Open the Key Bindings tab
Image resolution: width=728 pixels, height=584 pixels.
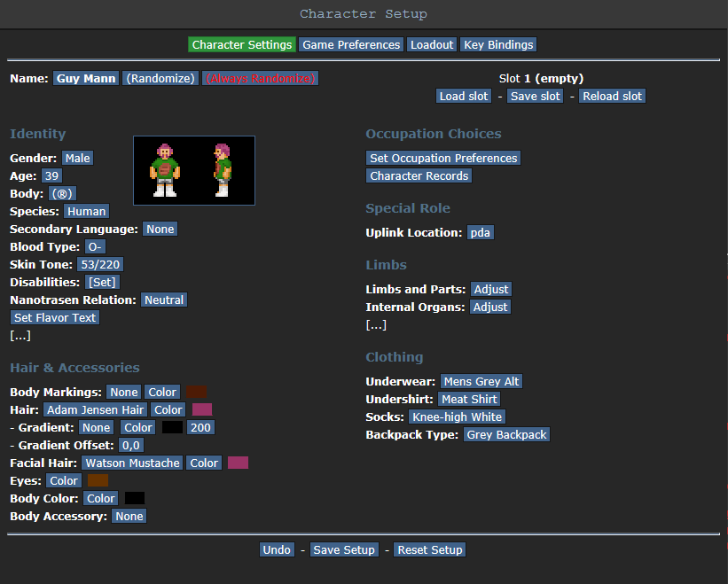498,44
